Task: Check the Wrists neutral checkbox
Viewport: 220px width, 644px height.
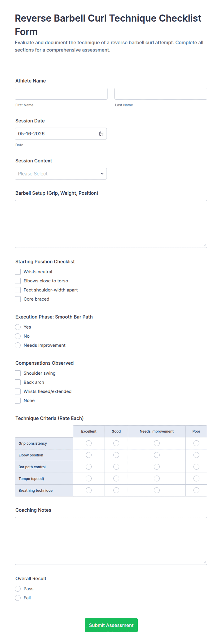Action: [x=18, y=272]
